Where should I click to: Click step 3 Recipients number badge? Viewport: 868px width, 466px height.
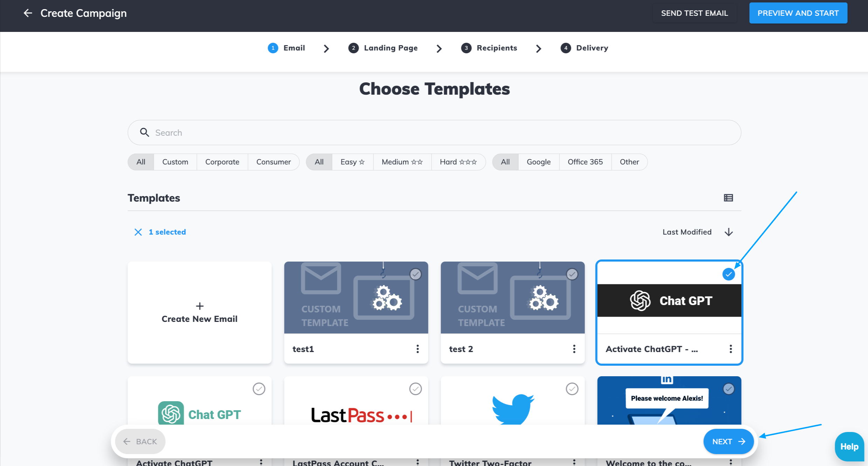coord(466,48)
